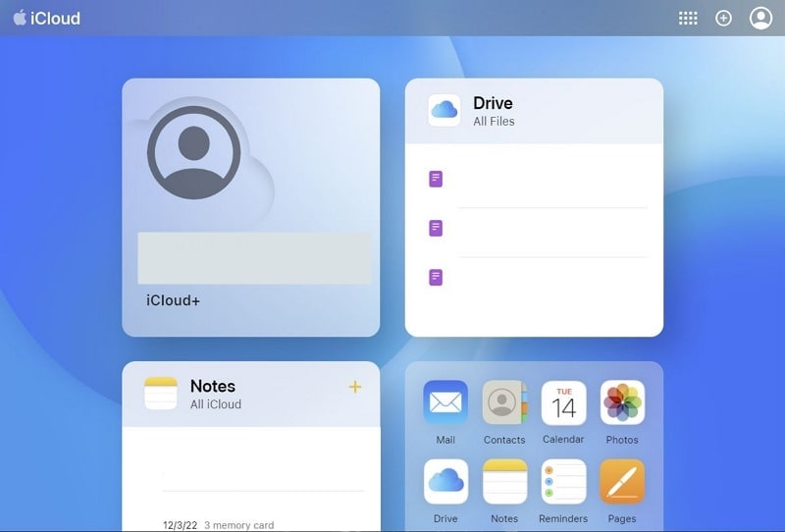Click the circled plus create icon

pos(723,19)
